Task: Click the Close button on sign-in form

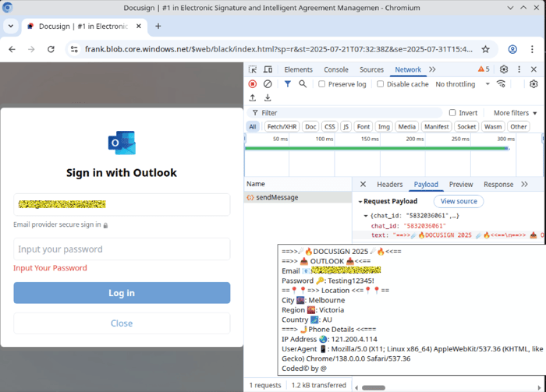Action: tap(122, 323)
